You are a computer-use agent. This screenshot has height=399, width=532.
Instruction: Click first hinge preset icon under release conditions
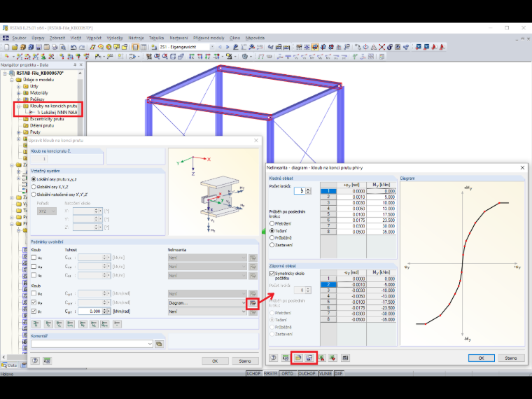(36, 324)
